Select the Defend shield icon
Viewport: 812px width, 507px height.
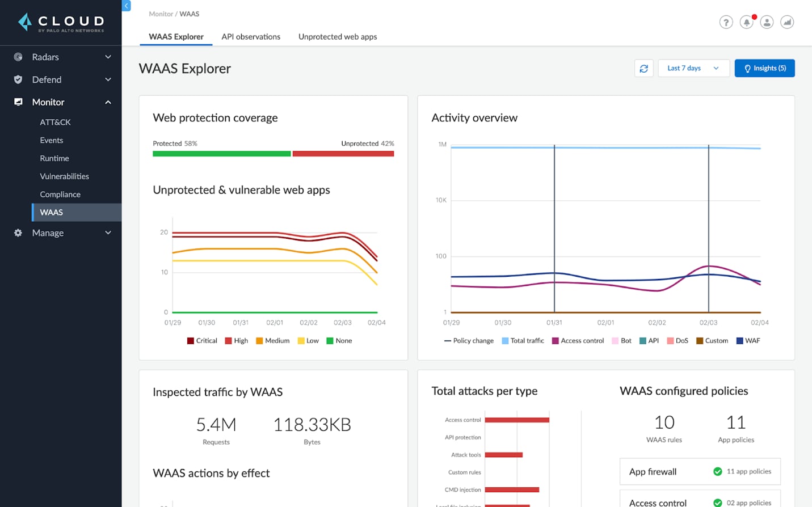pyautogui.click(x=18, y=79)
